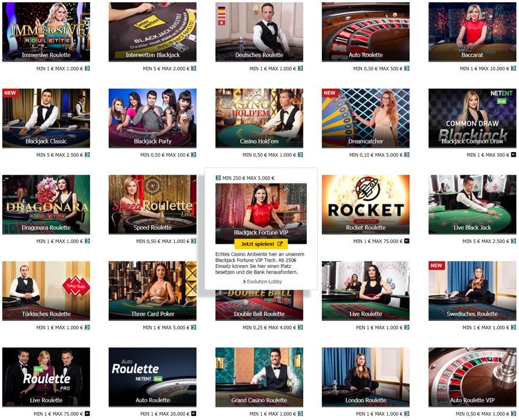
Task: Open the Interwetten Blackjack game tile
Action: [x=153, y=32]
